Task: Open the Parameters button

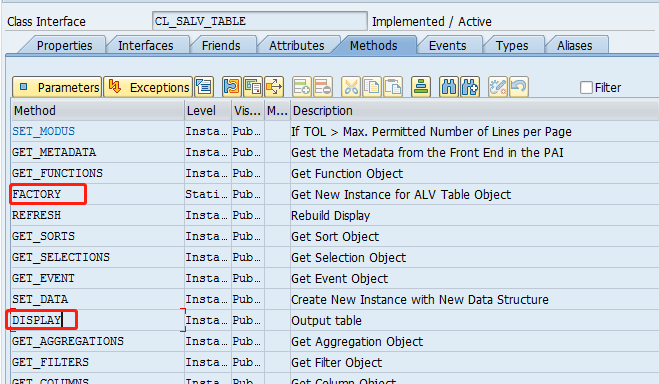Action: (57, 87)
